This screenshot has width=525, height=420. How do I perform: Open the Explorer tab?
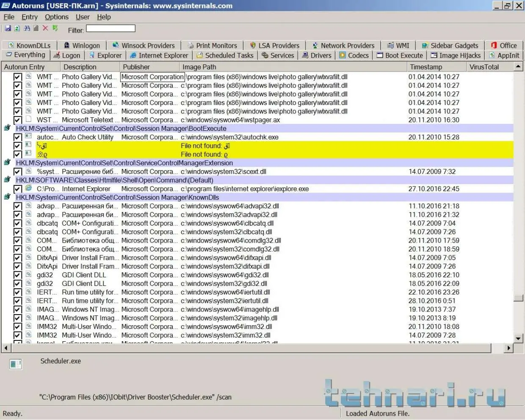105,55
